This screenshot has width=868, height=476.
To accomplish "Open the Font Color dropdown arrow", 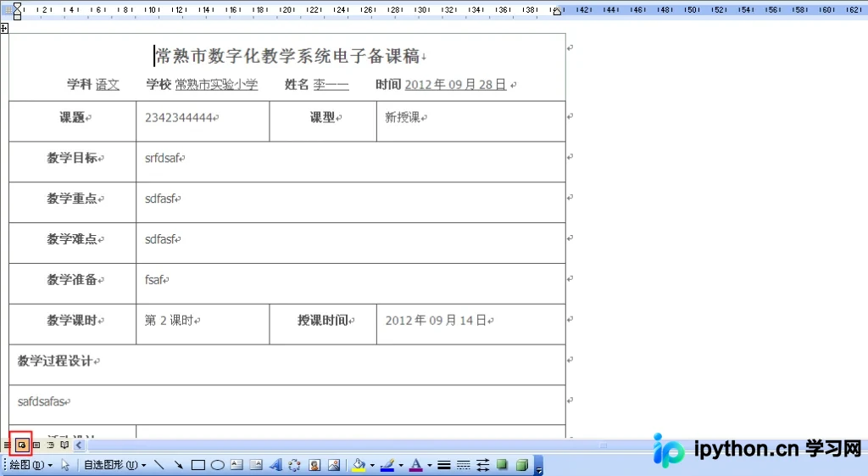I will pyautogui.click(x=430, y=466).
